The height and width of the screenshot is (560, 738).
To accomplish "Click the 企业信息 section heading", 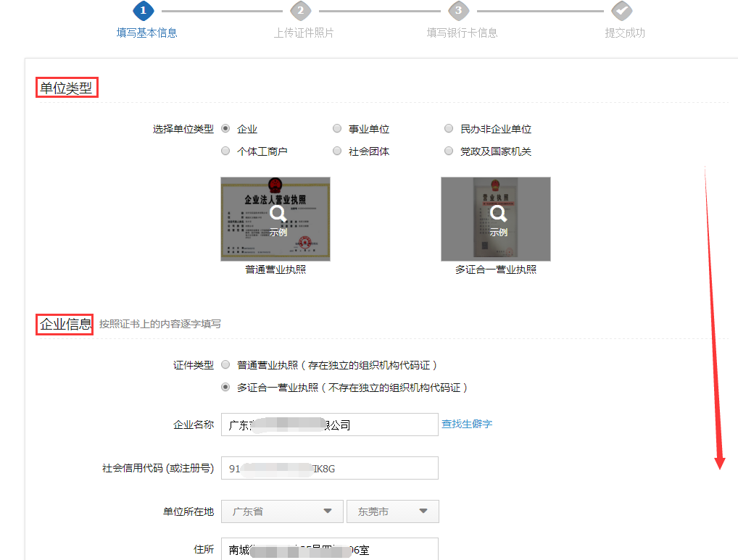I will (65, 324).
